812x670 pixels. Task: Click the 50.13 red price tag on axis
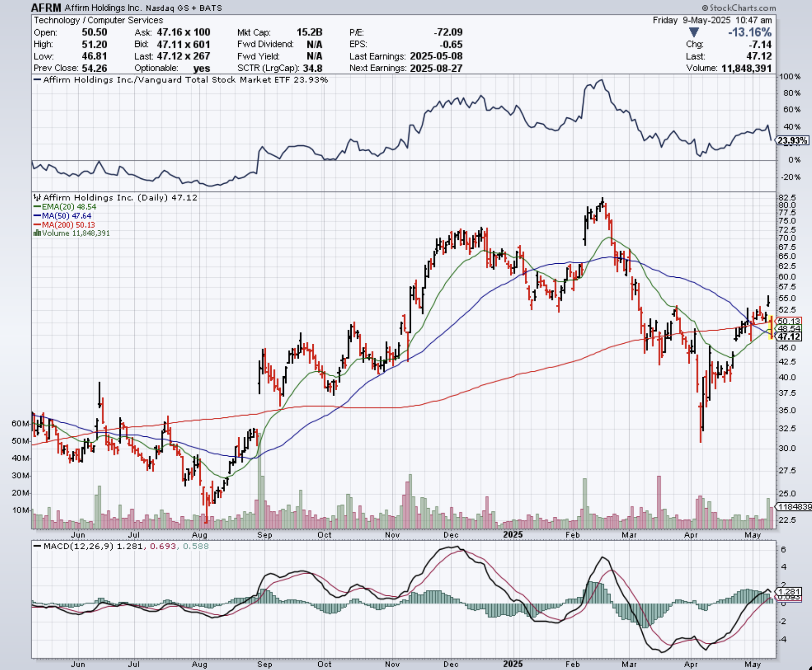789,321
